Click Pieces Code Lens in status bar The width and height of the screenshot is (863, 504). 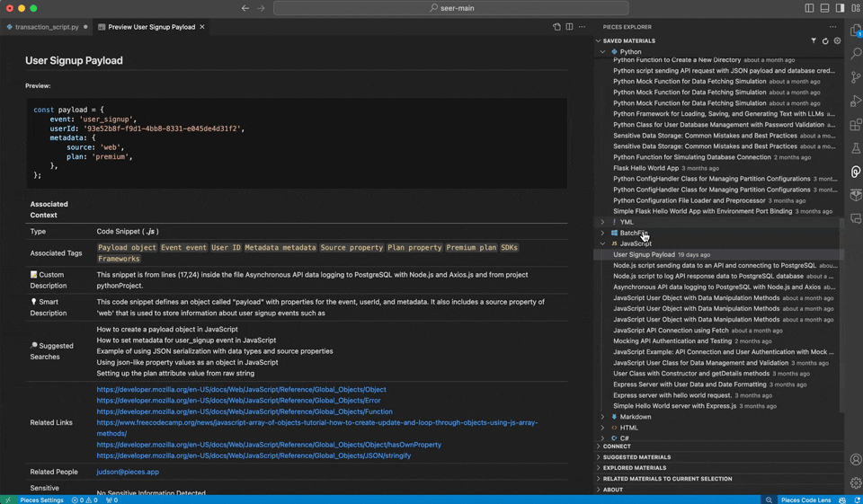pyautogui.click(x=805, y=500)
